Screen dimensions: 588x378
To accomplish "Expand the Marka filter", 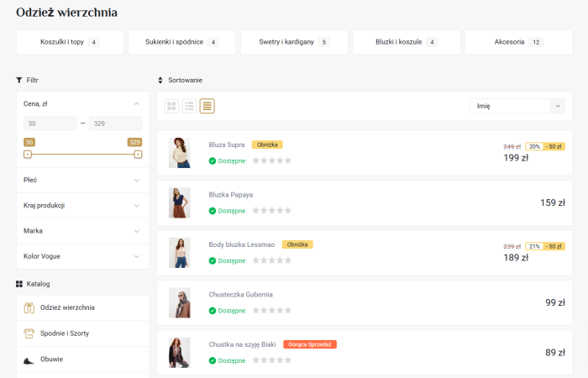I will tap(136, 231).
